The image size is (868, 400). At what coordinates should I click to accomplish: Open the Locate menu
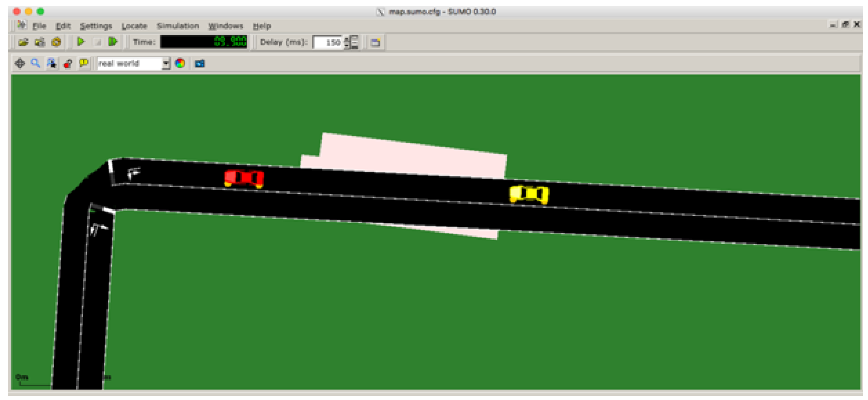coord(134,26)
